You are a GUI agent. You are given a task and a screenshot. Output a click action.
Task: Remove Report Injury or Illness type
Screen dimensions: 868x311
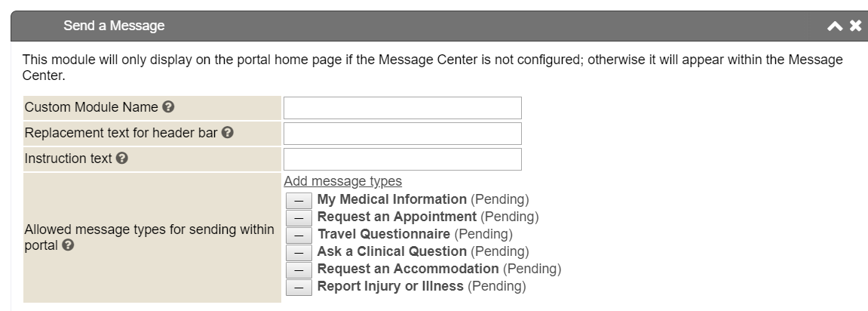299,287
